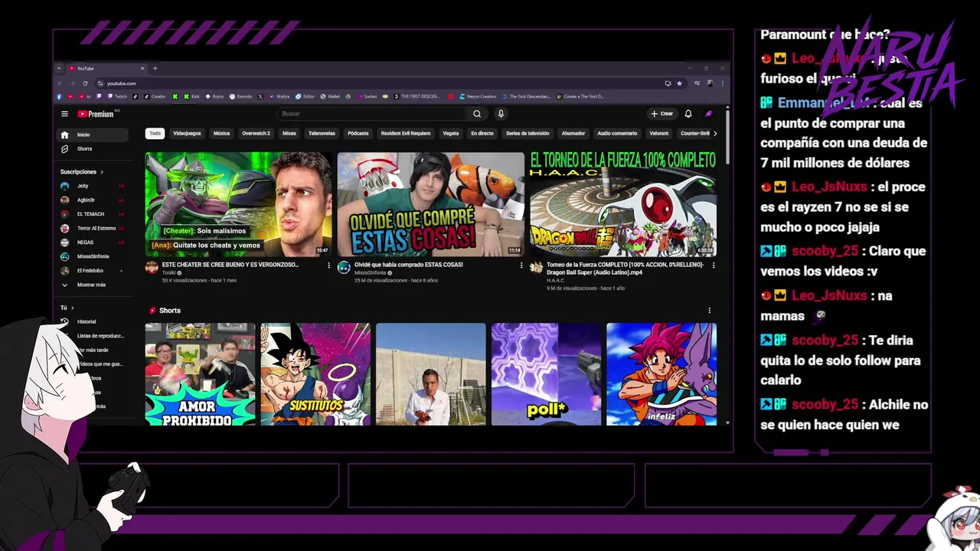The width and height of the screenshot is (980, 551).
Task: Select the Telenovelas filter chip
Action: tap(322, 133)
